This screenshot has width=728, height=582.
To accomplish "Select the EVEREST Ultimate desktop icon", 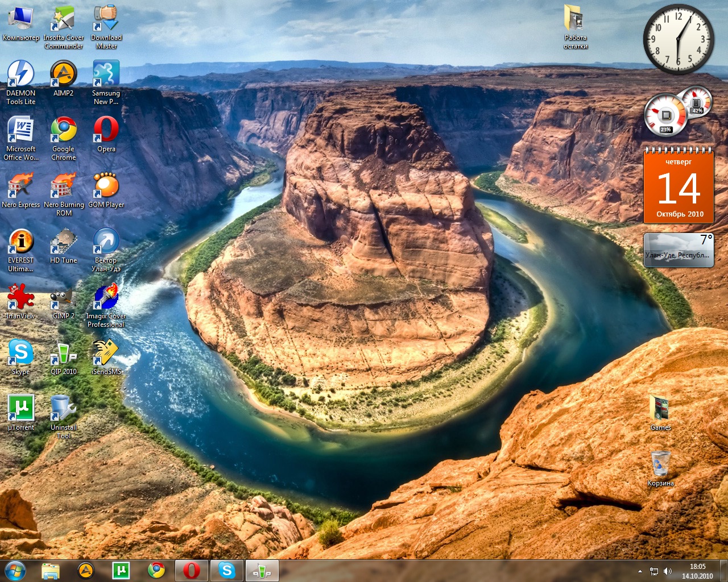I will click(21, 242).
